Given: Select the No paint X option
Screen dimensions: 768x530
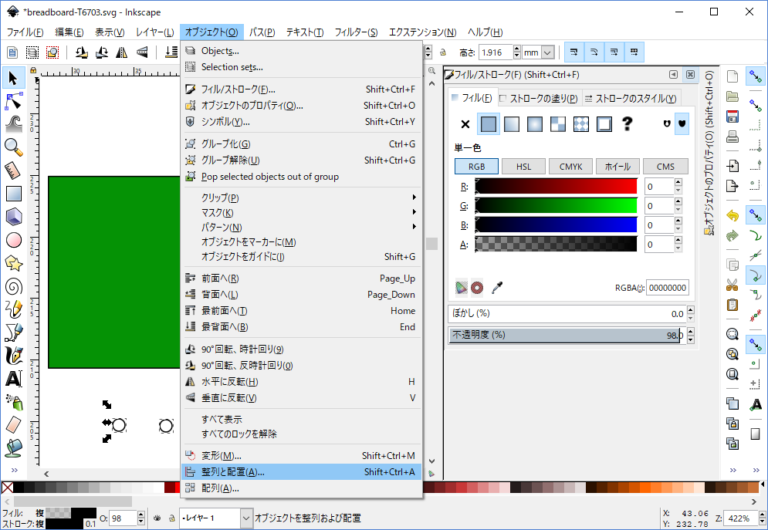Looking at the screenshot, I should tap(465, 124).
